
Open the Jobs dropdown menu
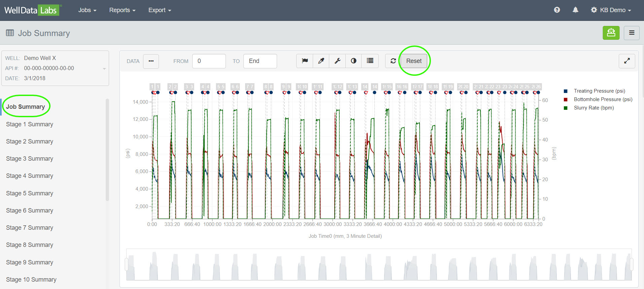(87, 10)
